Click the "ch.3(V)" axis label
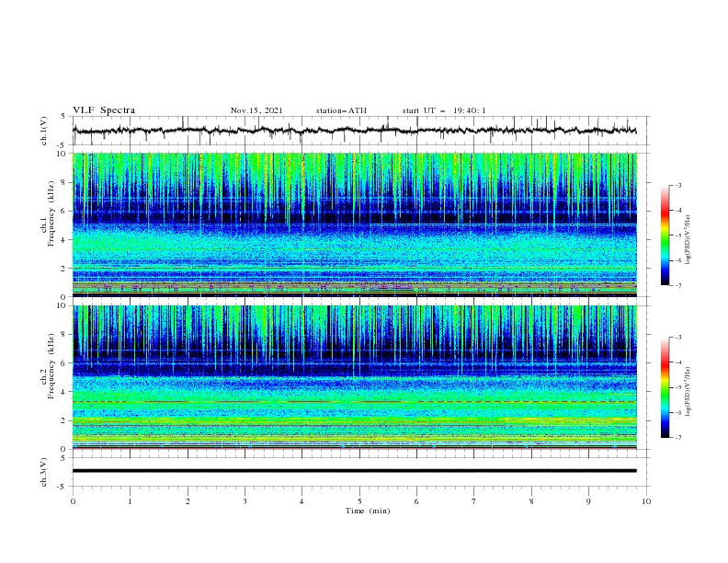The image size is (728, 563). [44, 472]
